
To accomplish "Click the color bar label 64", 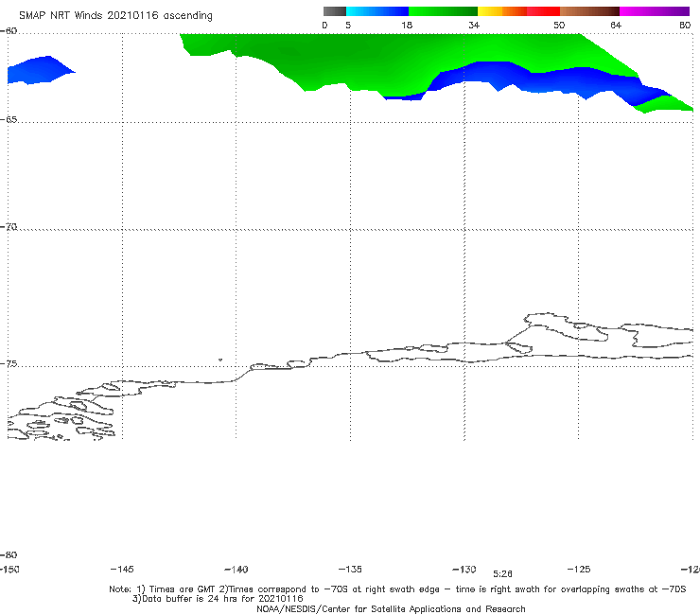I will (616, 26).
